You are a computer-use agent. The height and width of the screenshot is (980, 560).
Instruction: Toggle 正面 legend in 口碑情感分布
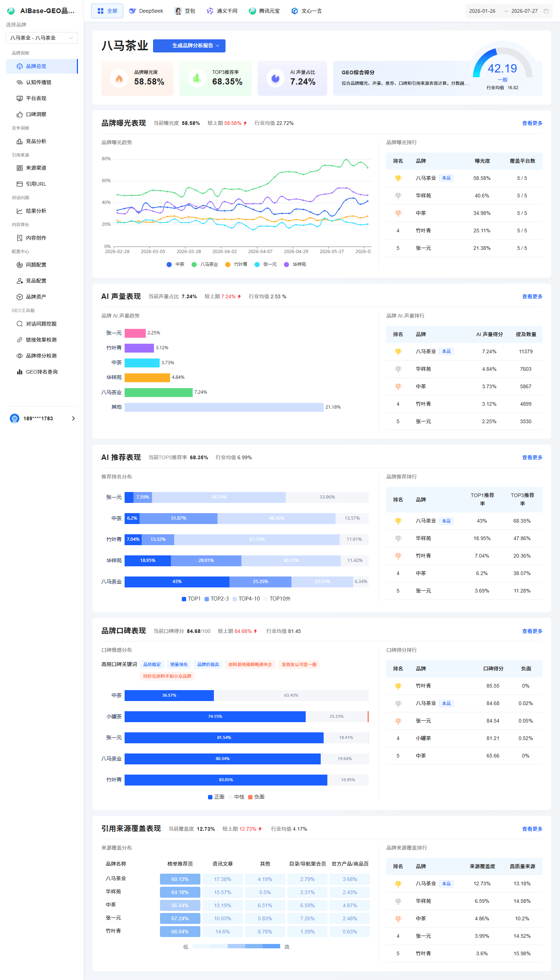(x=216, y=797)
